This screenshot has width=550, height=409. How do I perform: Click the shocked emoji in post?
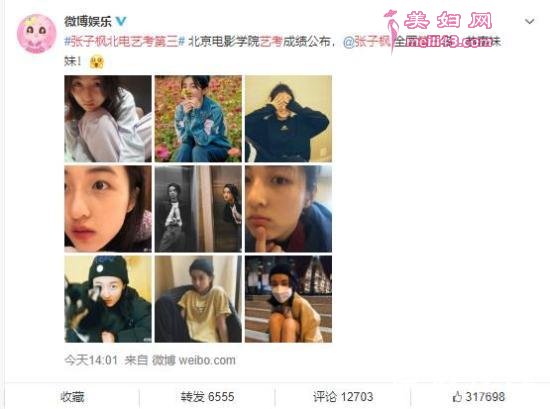click(x=96, y=62)
